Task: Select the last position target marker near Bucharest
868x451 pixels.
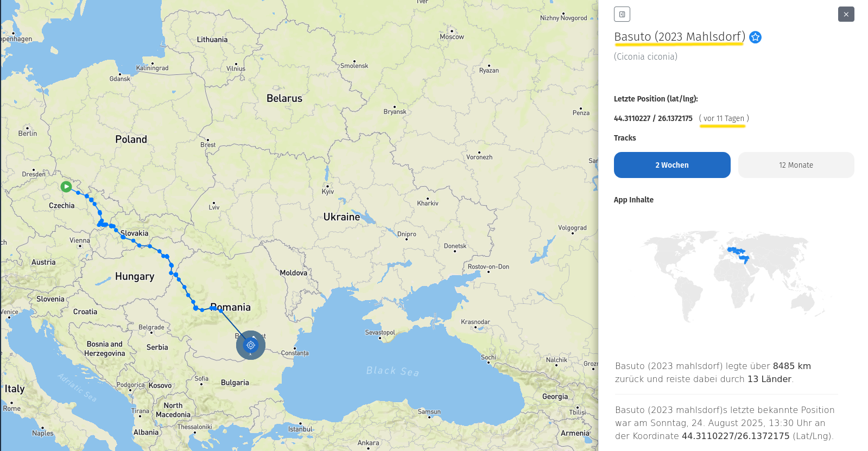Action: 251,345
